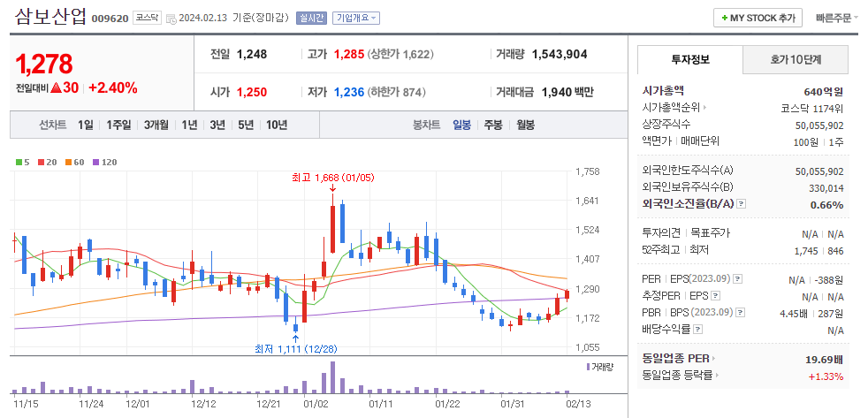Select the 1일 line chart period
Image resolution: width=868 pixels, height=418 pixels.
85,125
